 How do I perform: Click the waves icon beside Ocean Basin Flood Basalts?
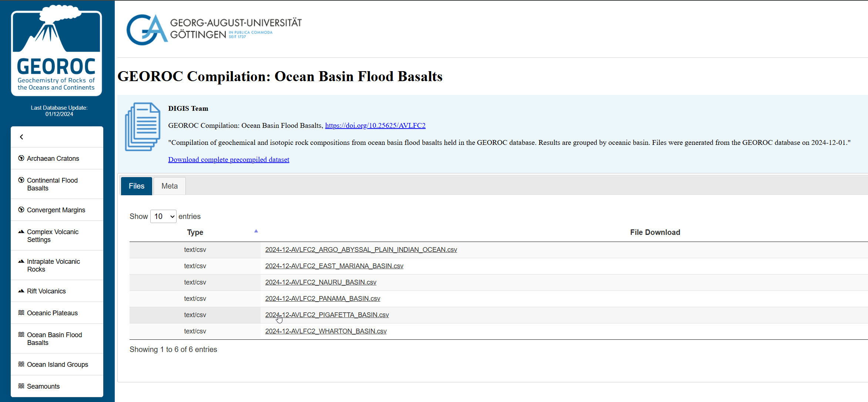[21, 335]
